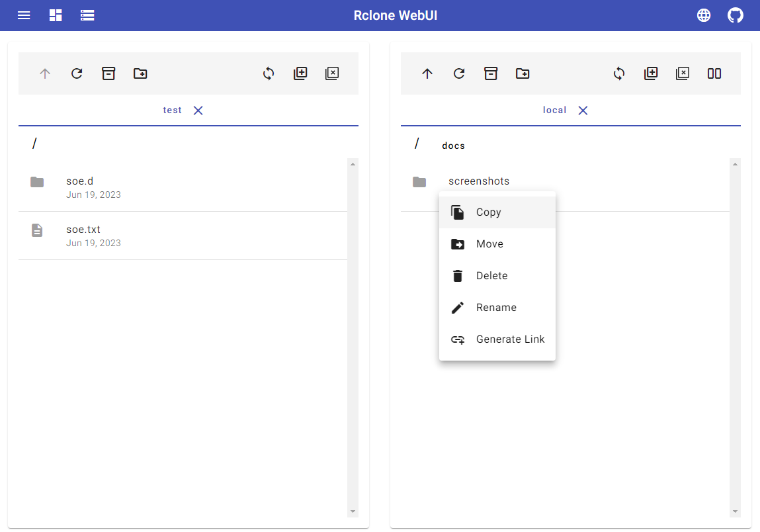Viewport: 760px width, 532px height.
Task: Refresh the local pane file list
Action: pos(459,73)
